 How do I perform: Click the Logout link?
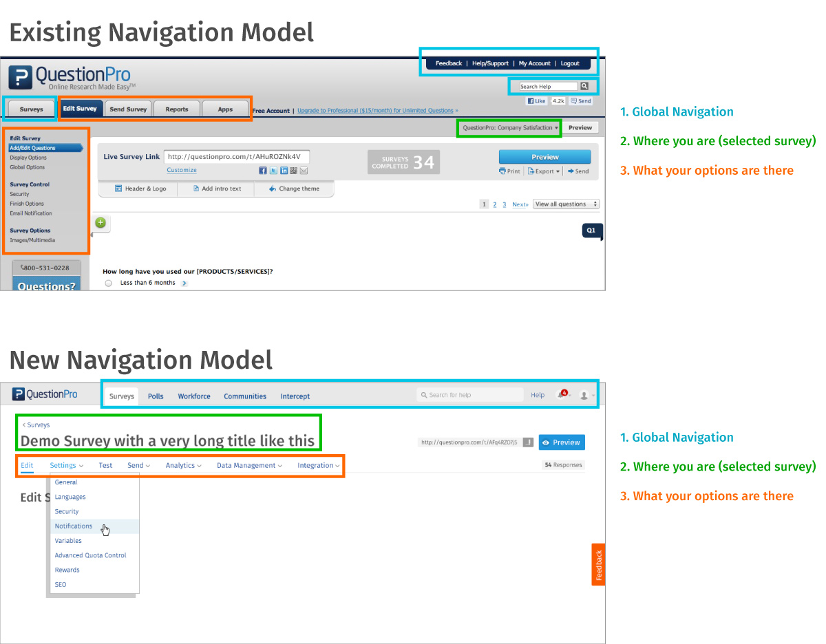[x=570, y=63]
